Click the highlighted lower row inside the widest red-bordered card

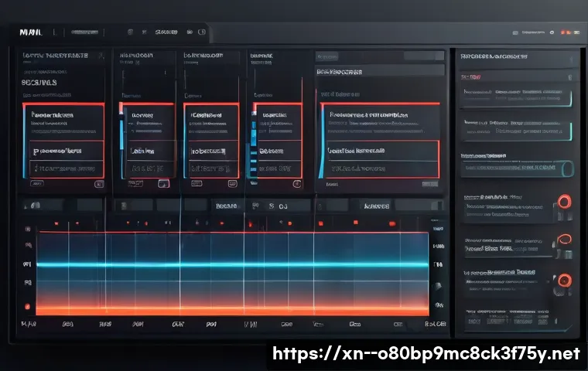pos(379,150)
